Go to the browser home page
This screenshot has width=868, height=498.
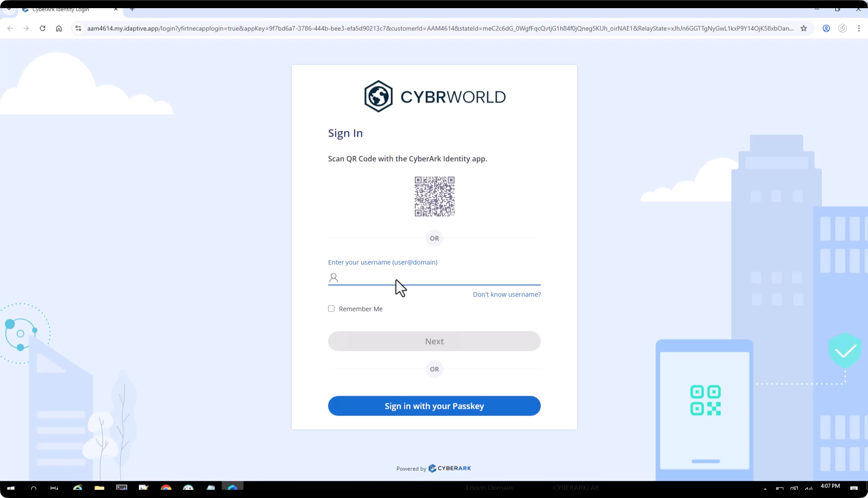pos(59,28)
